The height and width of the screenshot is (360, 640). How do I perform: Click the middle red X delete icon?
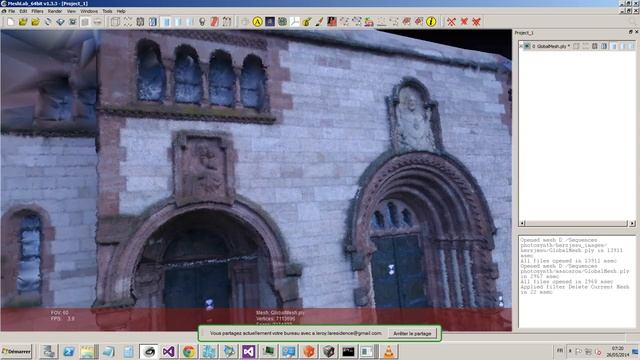point(464,22)
